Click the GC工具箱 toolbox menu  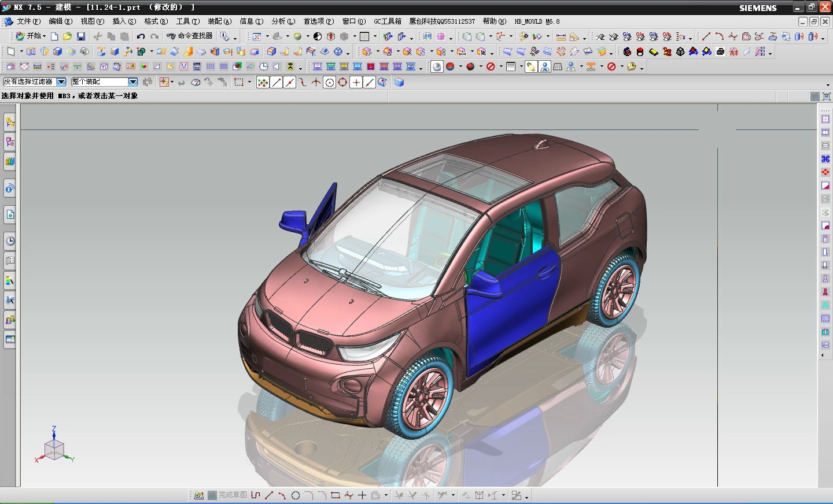(387, 21)
